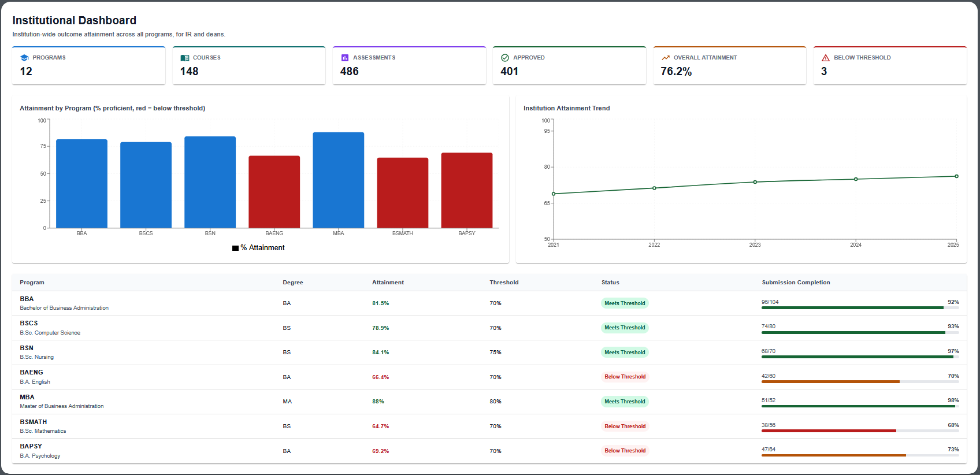The image size is (980, 475).
Task: Click the 81.5% attainment value
Action: point(381,303)
